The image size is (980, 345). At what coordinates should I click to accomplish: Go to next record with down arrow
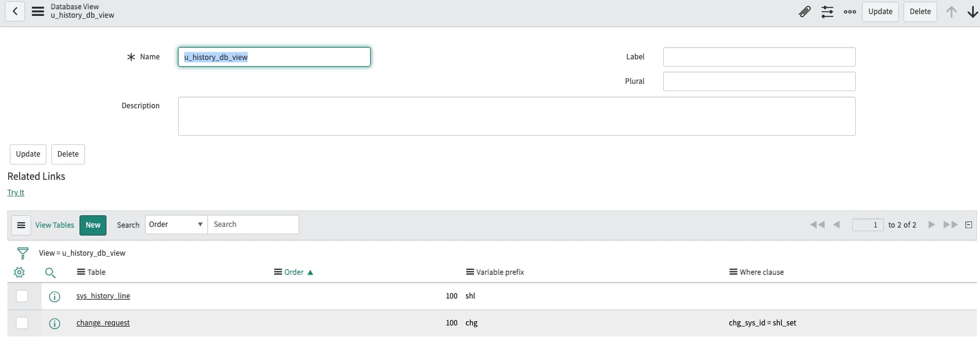pyautogui.click(x=973, y=12)
